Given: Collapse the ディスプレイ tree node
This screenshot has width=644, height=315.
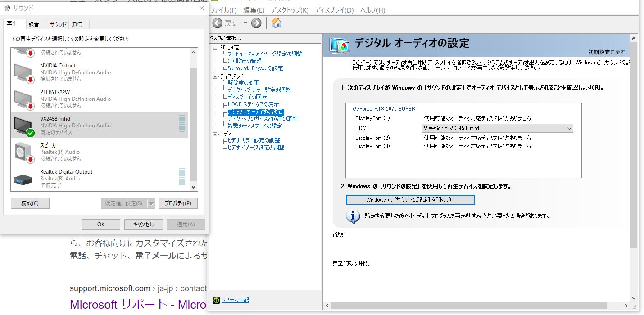Looking at the screenshot, I should pyautogui.click(x=215, y=76).
